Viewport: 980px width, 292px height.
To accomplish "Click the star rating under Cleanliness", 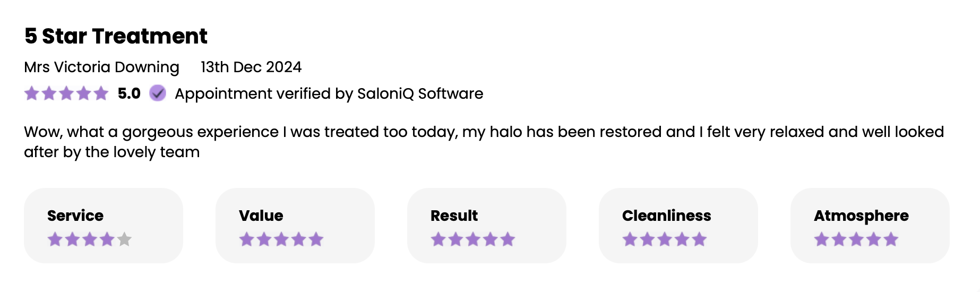I will [665, 239].
